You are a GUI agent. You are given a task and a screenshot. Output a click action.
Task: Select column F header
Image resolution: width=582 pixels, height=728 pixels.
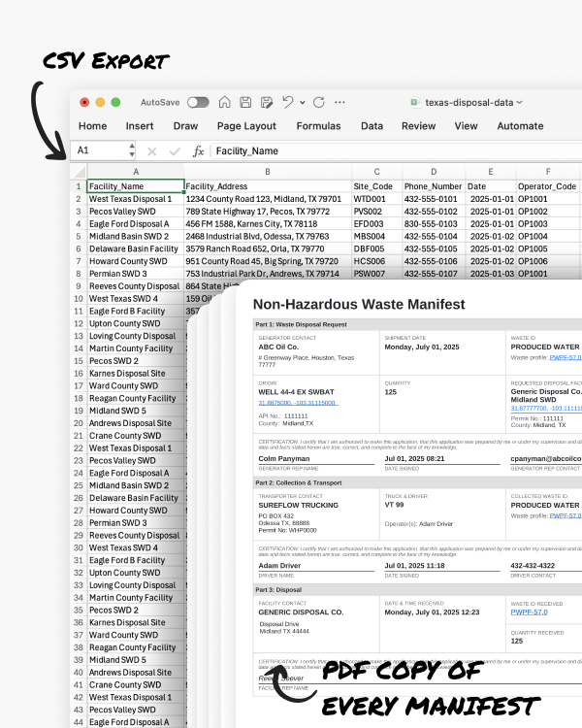point(548,172)
